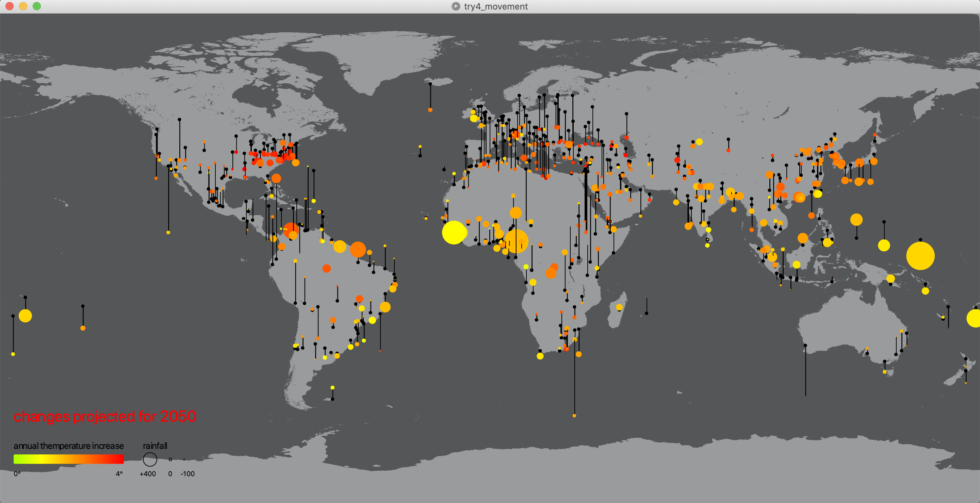Click the tiny -100 rainfall legend dot
The height and width of the screenshot is (503, 980).
(184, 459)
